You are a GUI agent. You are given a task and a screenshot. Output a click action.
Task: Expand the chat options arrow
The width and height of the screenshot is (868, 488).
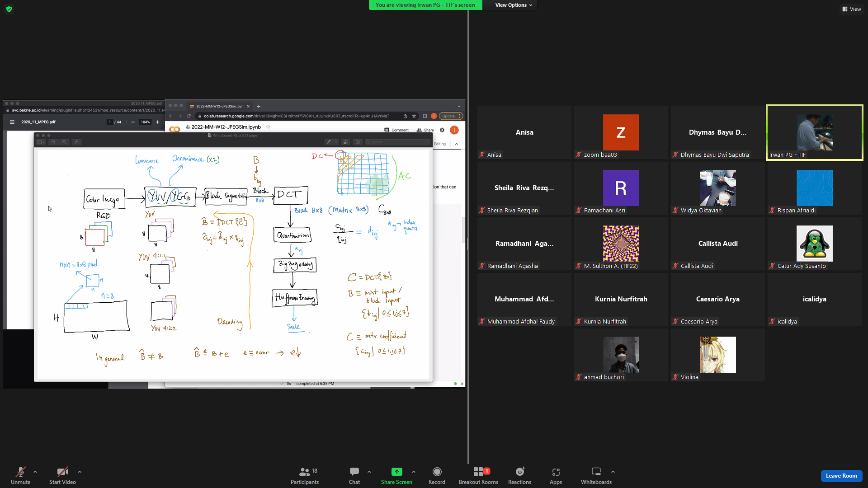(369, 472)
